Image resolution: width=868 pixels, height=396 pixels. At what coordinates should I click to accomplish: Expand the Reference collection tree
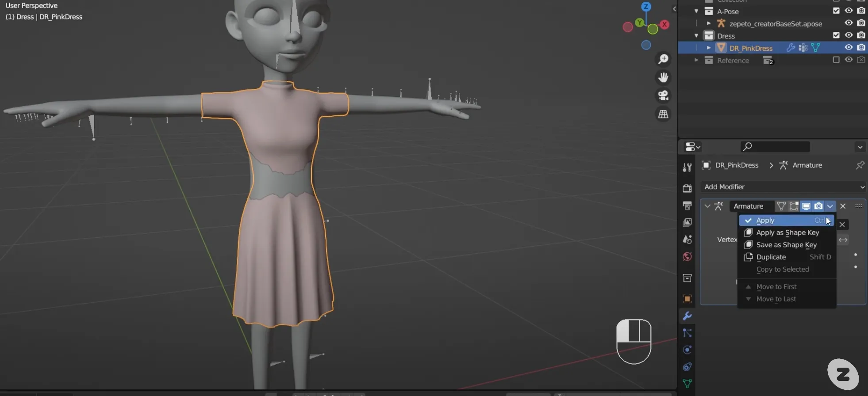[696, 60]
